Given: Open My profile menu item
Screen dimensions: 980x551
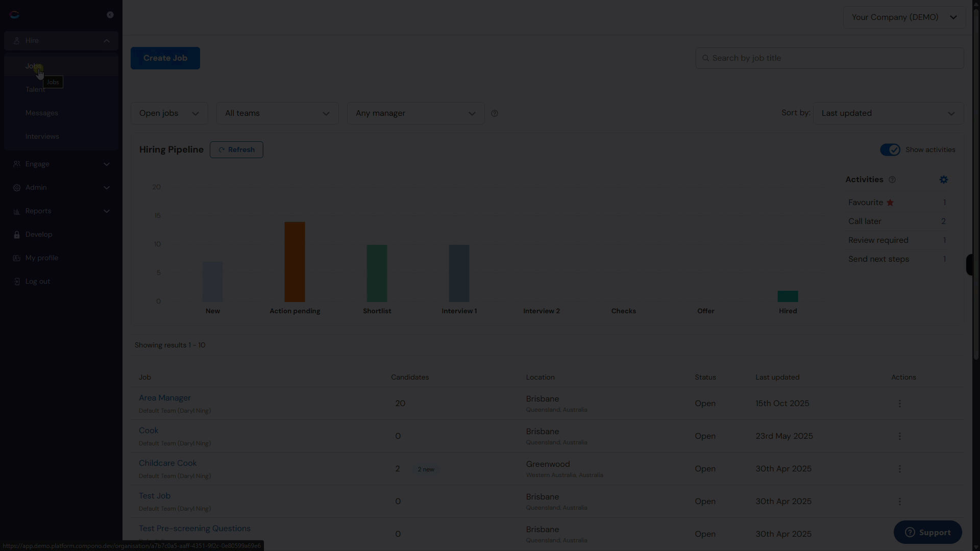Looking at the screenshot, I should pos(61,258).
